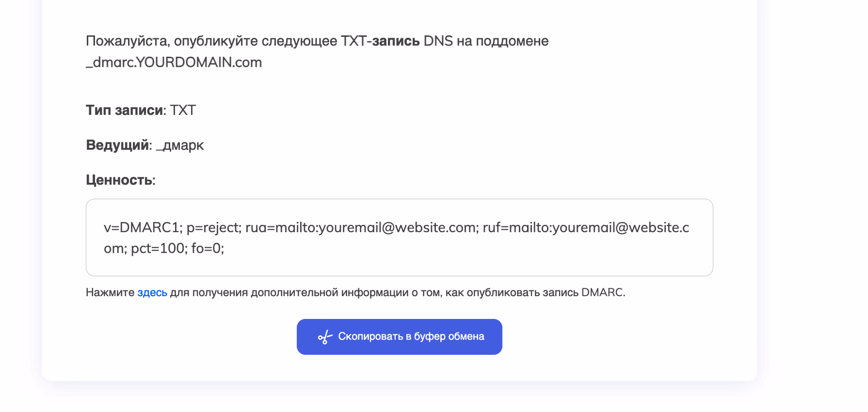Click the word DNS in the instruction
The height and width of the screenshot is (412, 868).
(438, 41)
